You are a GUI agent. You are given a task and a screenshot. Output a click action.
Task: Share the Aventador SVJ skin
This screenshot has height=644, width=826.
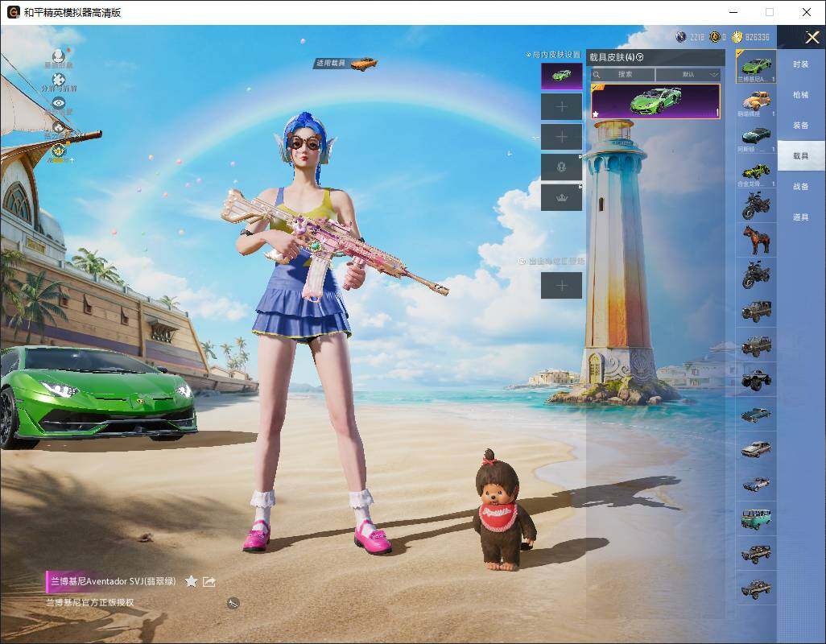pyautogui.click(x=209, y=582)
